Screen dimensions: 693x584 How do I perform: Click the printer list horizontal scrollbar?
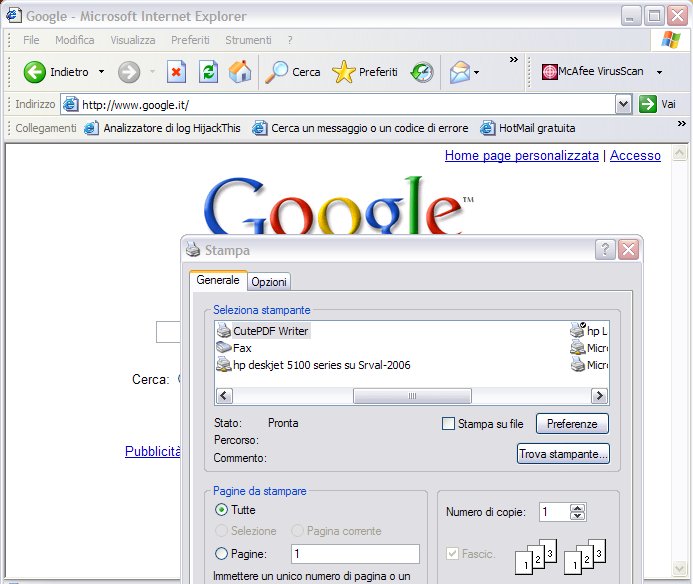pyautogui.click(x=410, y=396)
